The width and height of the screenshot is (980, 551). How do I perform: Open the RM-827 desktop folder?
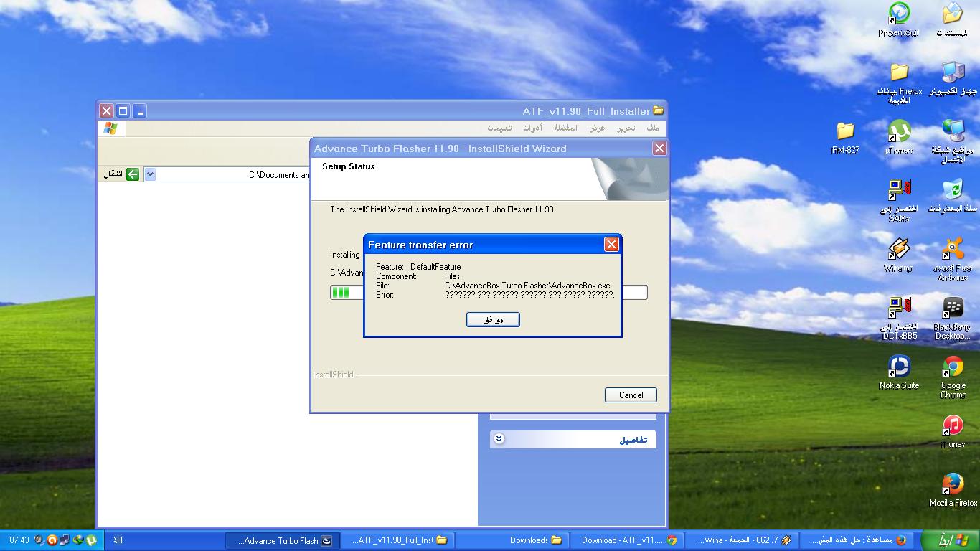(x=845, y=138)
